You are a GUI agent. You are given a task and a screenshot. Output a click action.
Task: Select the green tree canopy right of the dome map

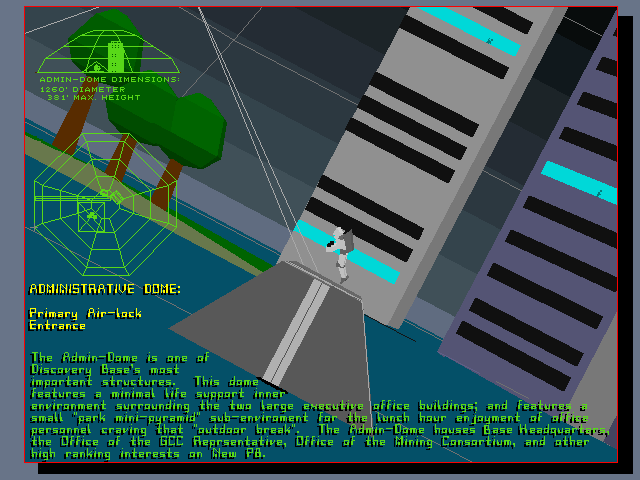(x=196, y=128)
